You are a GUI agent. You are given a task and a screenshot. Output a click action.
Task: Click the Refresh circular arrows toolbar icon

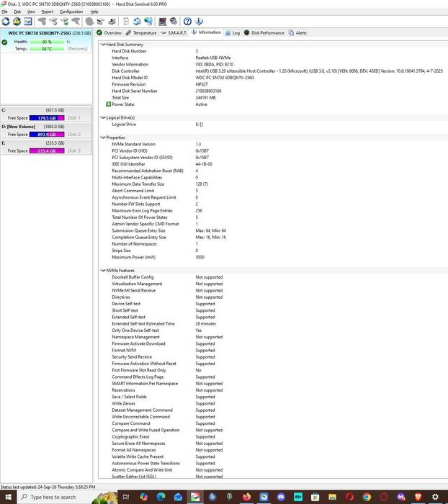point(6,22)
